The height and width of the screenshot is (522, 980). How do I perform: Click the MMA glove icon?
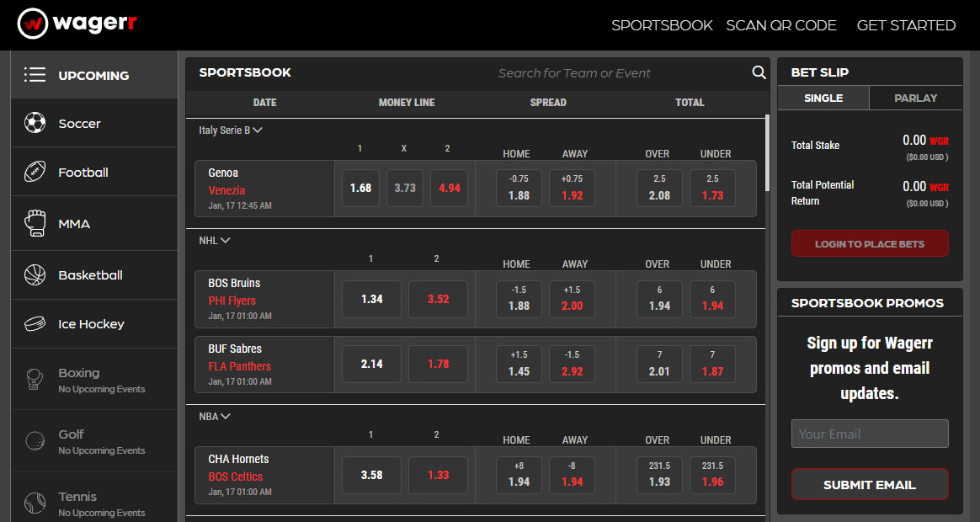pos(35,224)
